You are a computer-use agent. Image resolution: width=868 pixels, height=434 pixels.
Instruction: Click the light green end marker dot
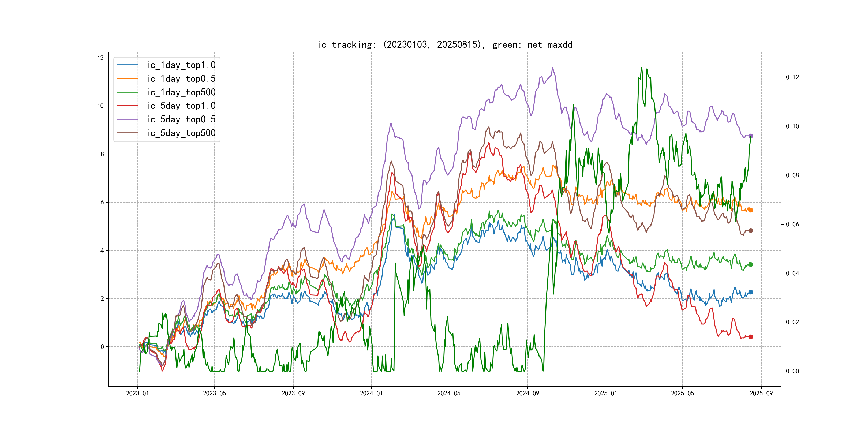[x=751, y=264]
